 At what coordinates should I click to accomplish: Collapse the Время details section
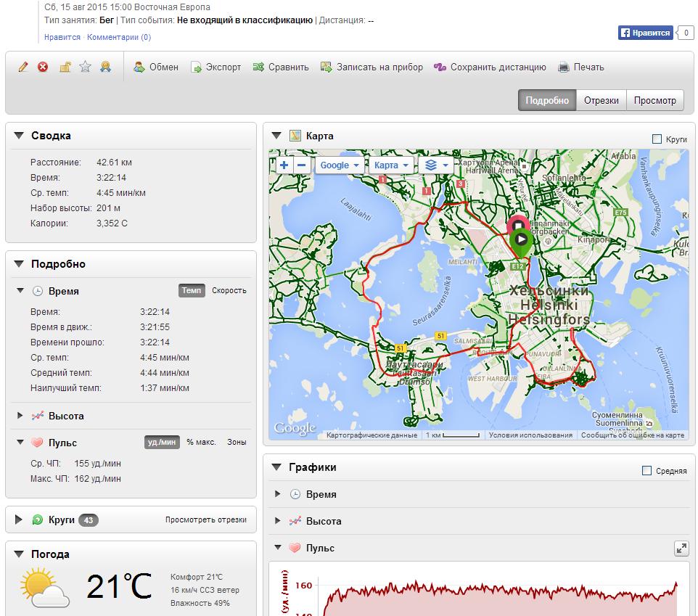[x=20, y=291]
